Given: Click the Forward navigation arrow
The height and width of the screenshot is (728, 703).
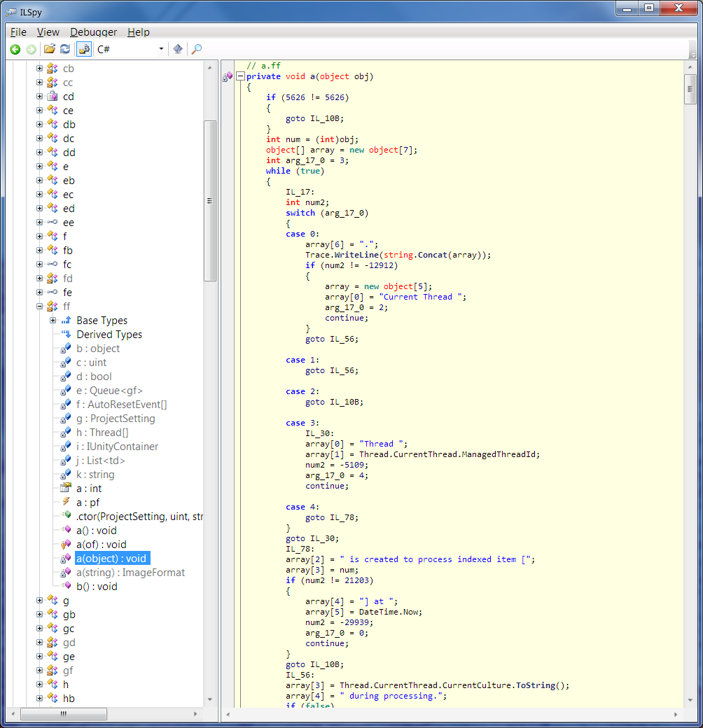Looking at the screenshot, I should [x=31, y=49].
